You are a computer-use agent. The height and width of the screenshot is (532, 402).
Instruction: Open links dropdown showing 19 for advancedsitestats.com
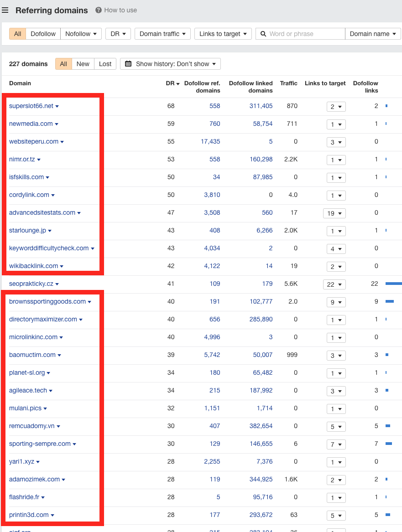(334, 213)
